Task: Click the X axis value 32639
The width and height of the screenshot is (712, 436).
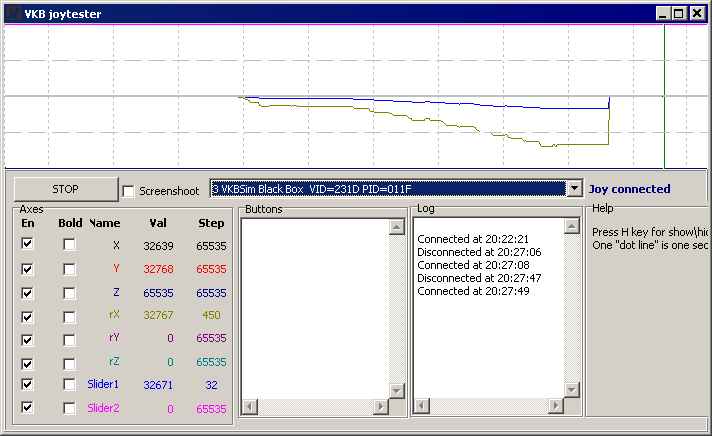Action: 158,246
